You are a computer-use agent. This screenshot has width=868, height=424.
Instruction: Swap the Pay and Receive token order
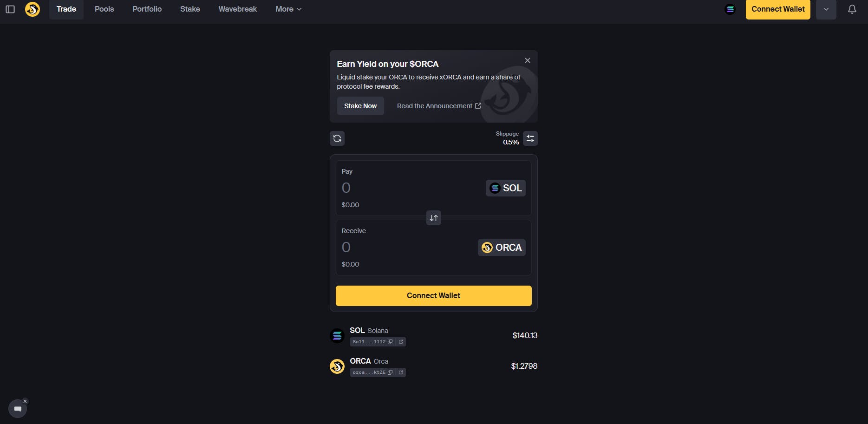433,217
